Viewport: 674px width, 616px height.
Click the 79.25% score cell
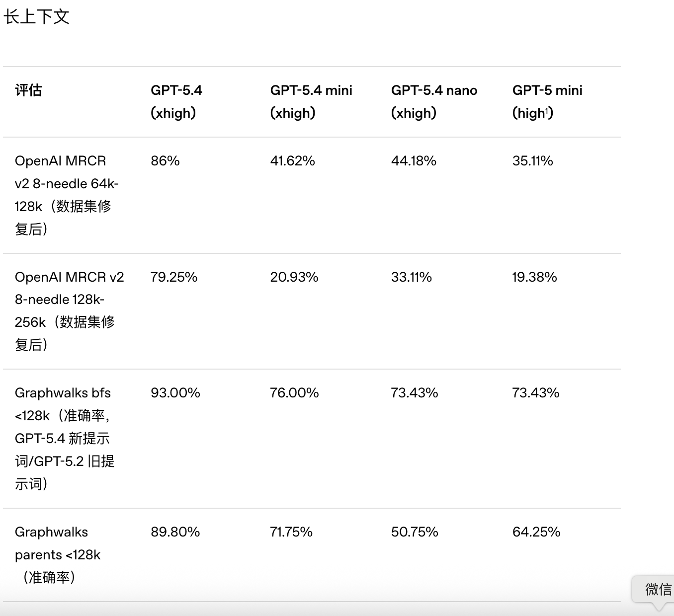[x=174, y=277]
